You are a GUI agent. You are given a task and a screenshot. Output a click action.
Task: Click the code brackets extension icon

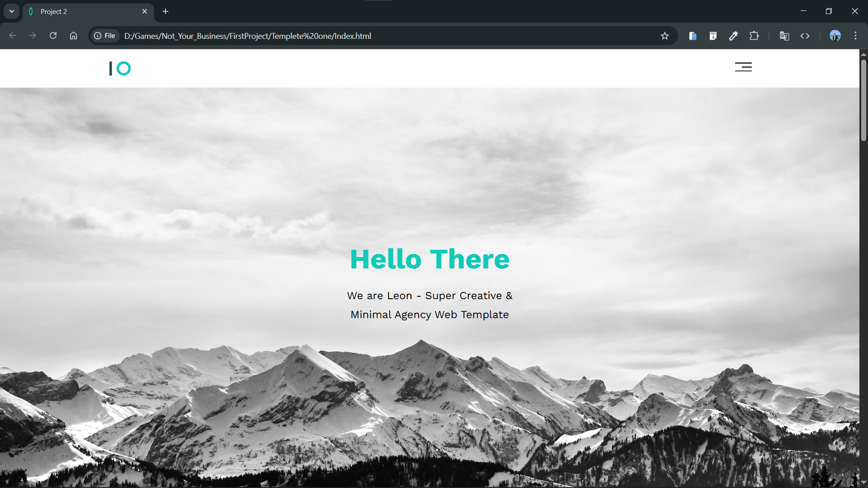(x=805, y=36)
